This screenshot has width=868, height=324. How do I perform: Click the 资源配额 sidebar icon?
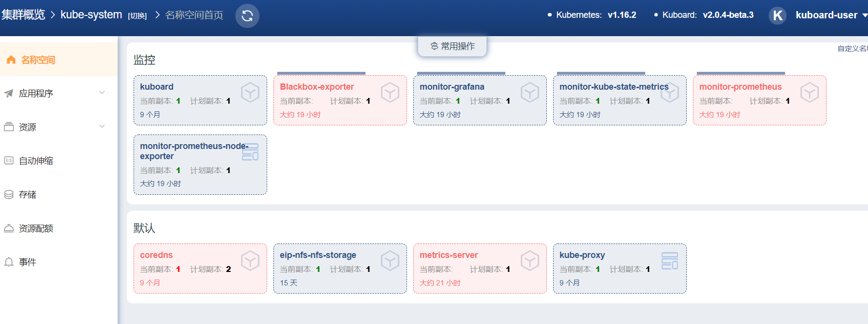point(9,228)
